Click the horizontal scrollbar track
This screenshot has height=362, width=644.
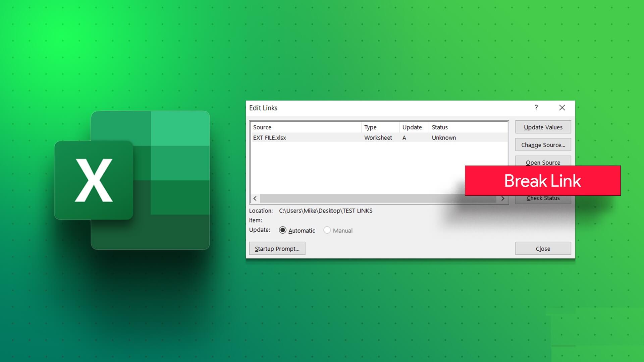[x=369, y=198]
